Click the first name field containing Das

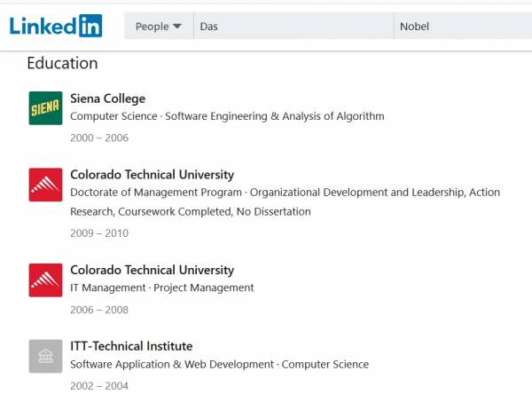coord(293,27)
